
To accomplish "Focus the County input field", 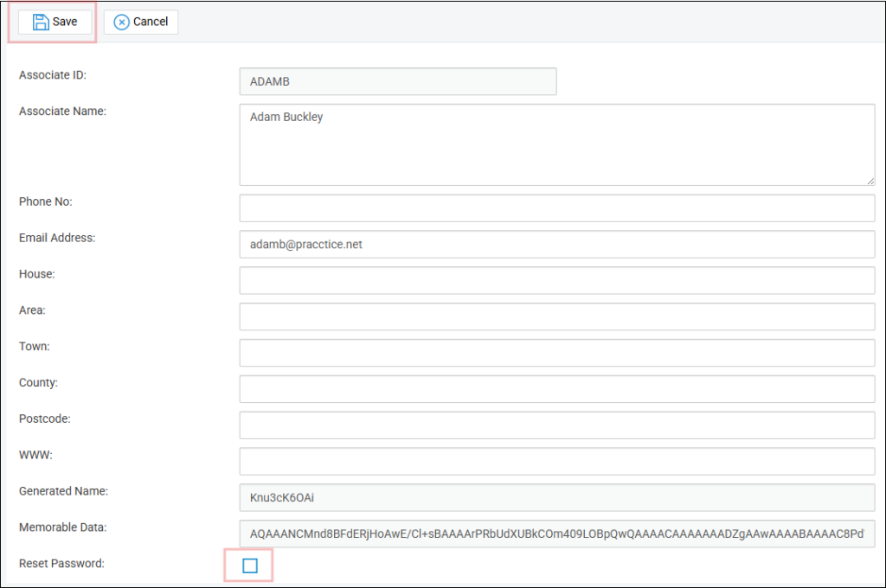I will pyautogui.click(x=557, y=389).
